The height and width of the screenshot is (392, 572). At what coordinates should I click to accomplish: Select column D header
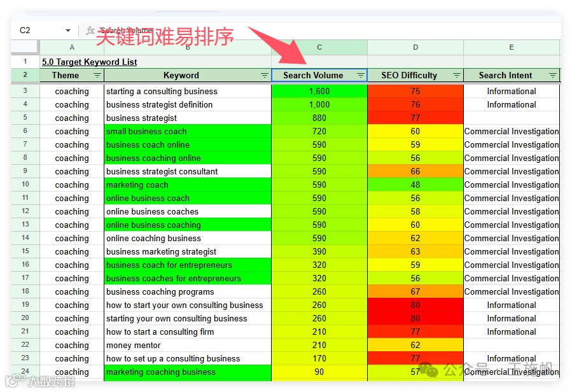(415, 48)
